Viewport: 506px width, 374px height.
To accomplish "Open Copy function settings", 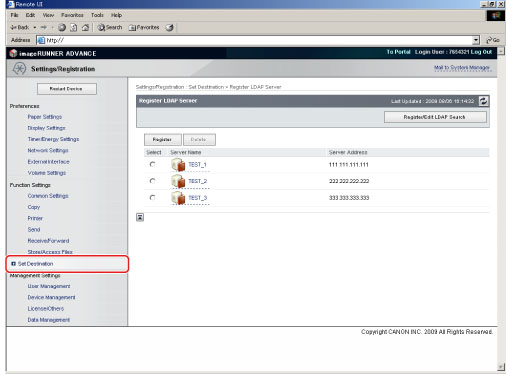I will [x=34, y=207].
